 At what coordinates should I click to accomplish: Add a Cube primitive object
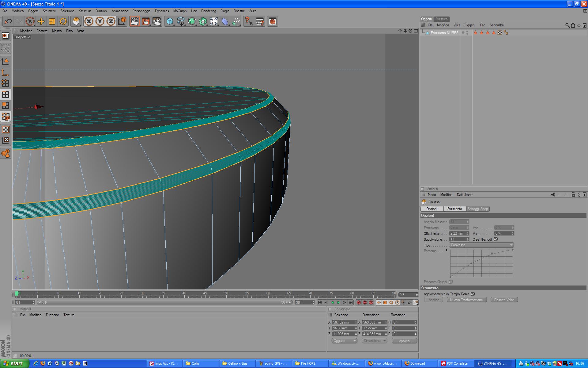170,21
